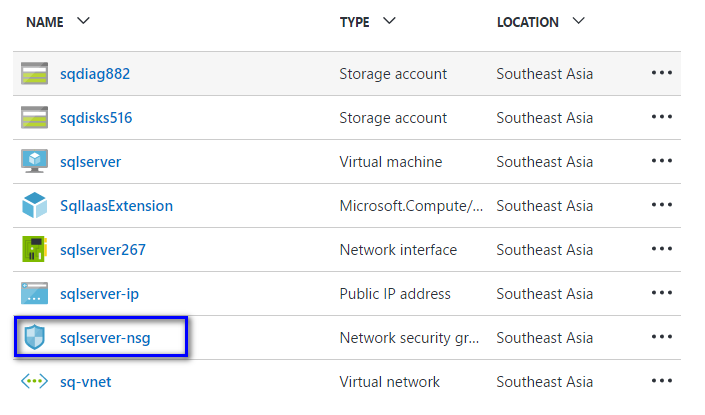Open ellipsis menu for sqlserver-nsg

(x=662, y=337)
